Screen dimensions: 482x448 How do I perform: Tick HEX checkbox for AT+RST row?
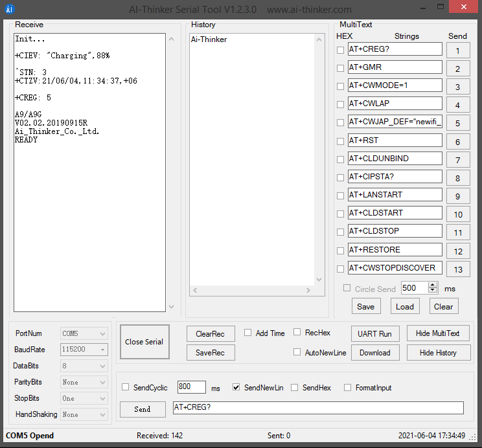coord(340,141)
